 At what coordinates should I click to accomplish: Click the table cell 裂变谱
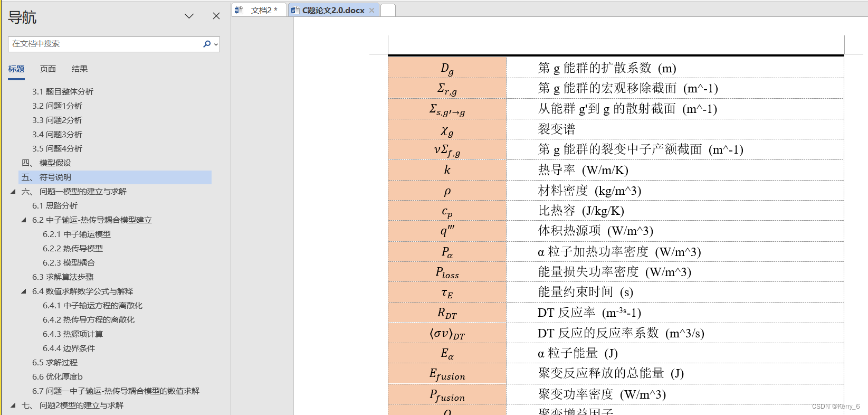pyautogui.click(x=557, y=129)
